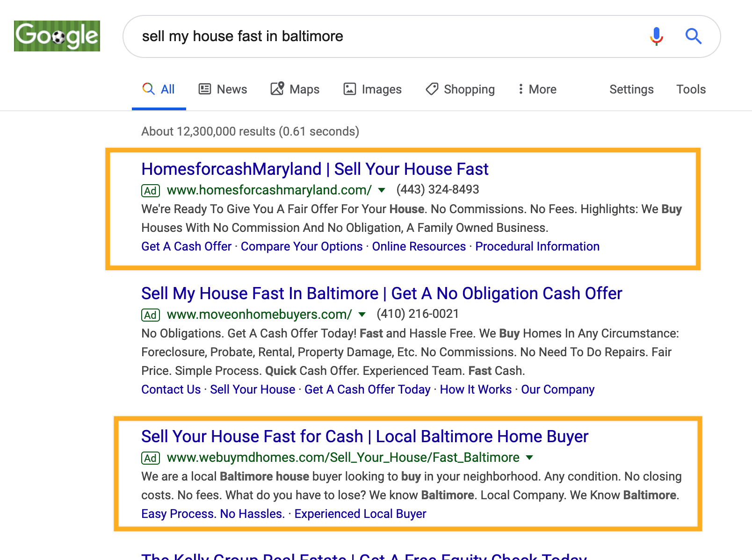Viewport: 752px width, 560px height.
Task: Expand dropdown arrow beside webuymdhomes URL
Action: click(529, 458)
